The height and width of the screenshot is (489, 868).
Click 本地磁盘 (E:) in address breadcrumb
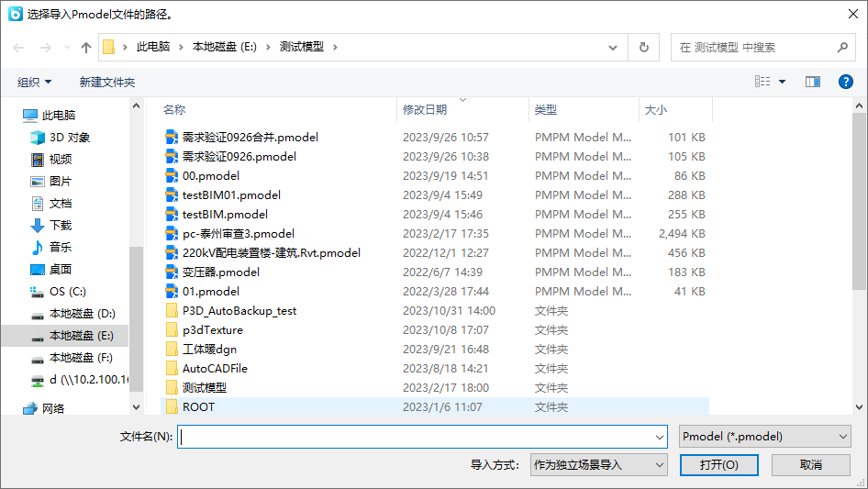224,47
